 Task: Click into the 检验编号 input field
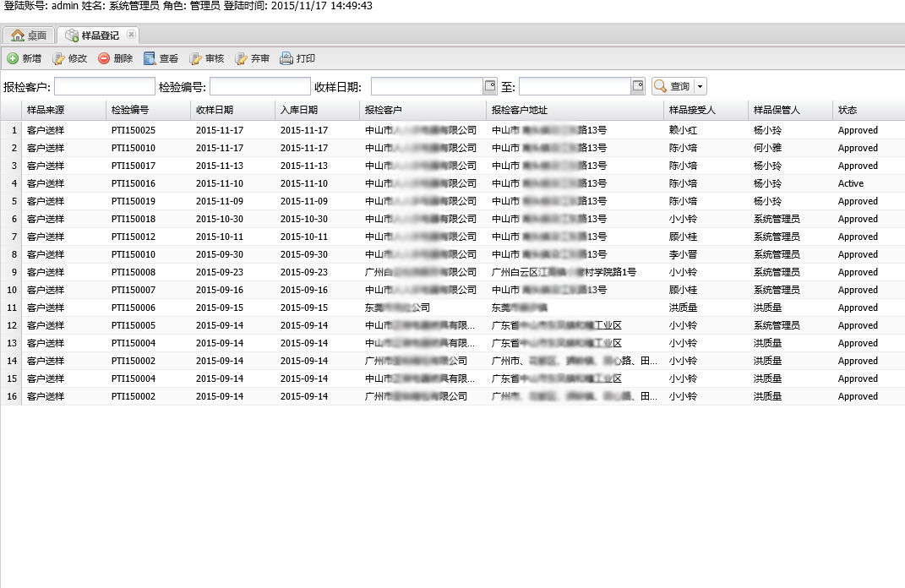[x=260, y=86]
